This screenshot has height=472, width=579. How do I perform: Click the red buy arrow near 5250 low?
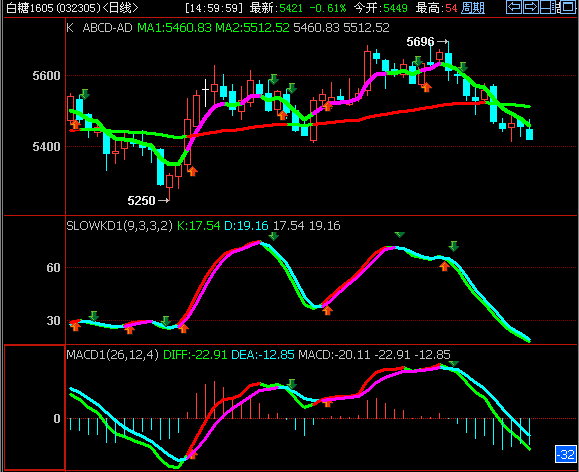tap(192, 171)
